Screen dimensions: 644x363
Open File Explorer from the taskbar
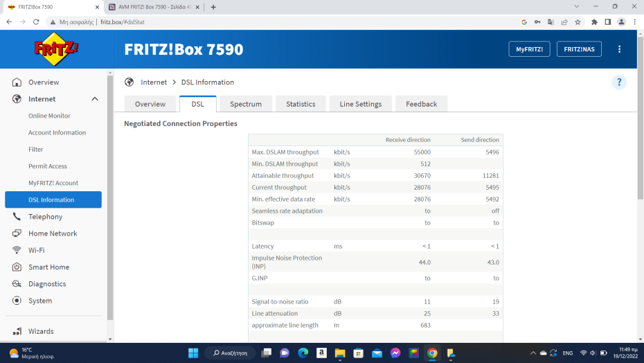click(x=340, y=353)
